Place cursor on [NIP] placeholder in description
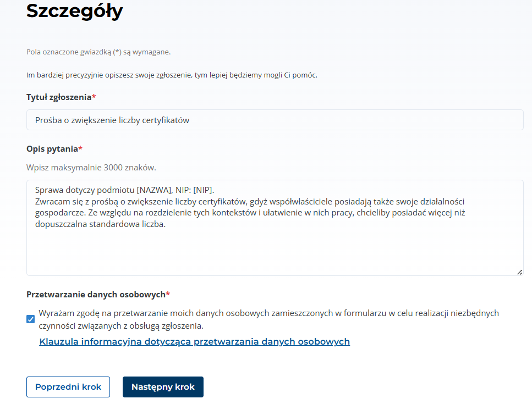 pos(202,191)
